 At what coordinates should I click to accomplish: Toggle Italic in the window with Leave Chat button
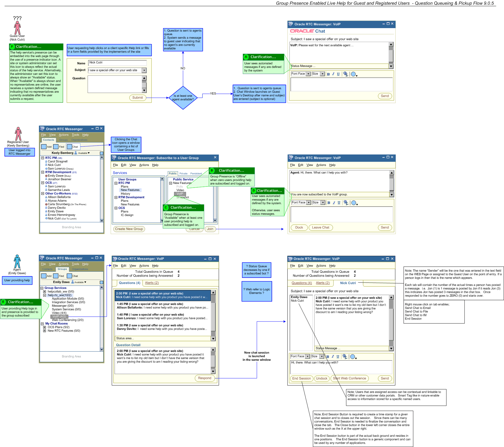pyautogui.click(x=334, y=203)
